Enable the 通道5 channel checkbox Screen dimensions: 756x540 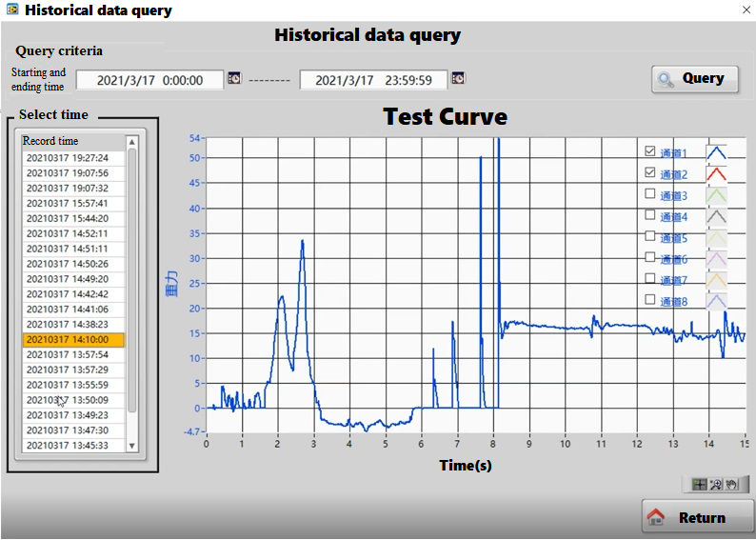tap(650, 236)
